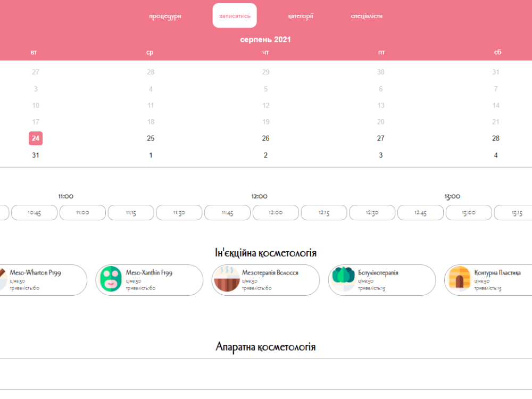Select highlighted date 24 in calendar
The width and height of the screenshot is (532, 399).
(36, 138)
